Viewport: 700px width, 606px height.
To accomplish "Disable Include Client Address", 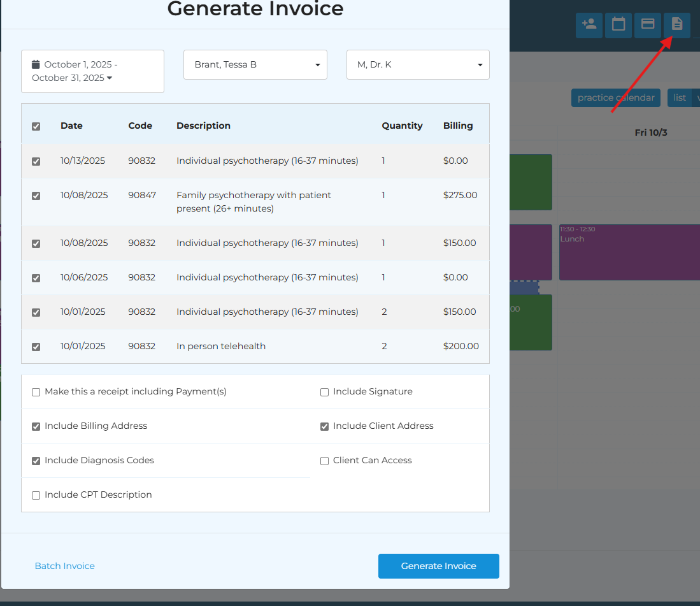I will (x=325, y=426).
